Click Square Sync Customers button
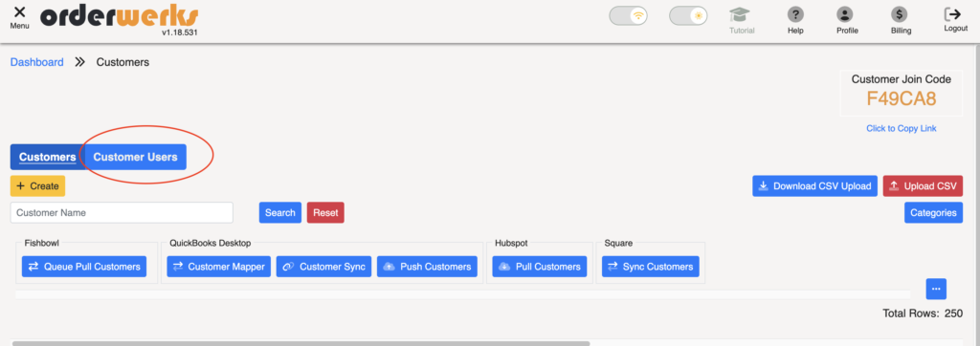 coord(650,267)
